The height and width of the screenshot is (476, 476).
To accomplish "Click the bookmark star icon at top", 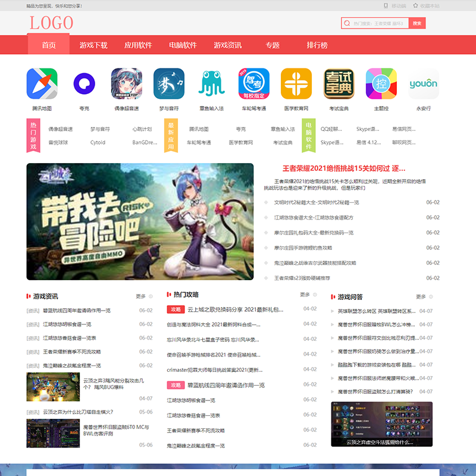I will (x=415, y=6).
